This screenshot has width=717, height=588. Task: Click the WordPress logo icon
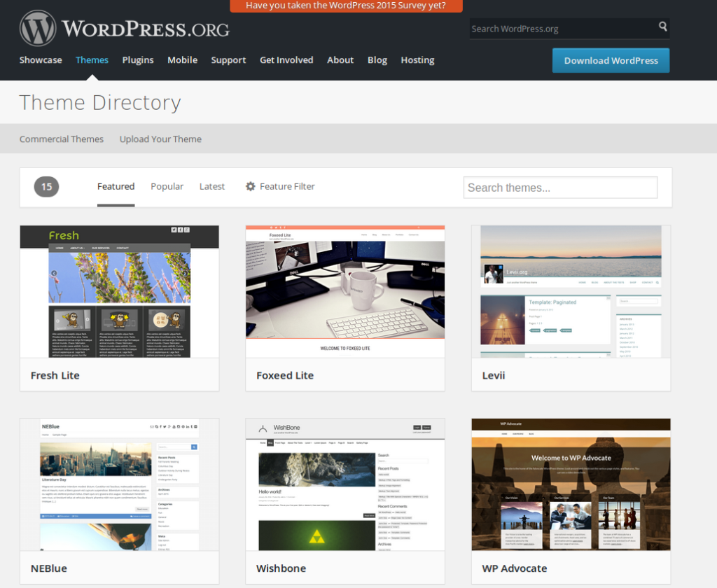tap(38, 29)
